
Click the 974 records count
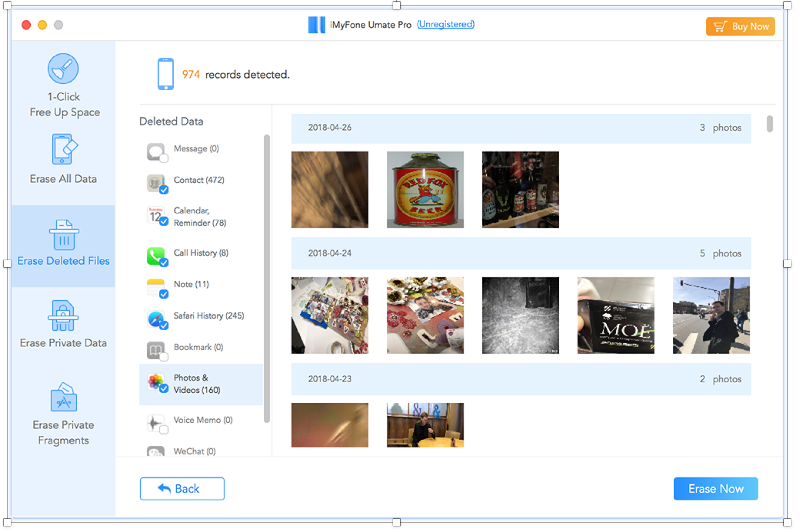coord(191,75)
